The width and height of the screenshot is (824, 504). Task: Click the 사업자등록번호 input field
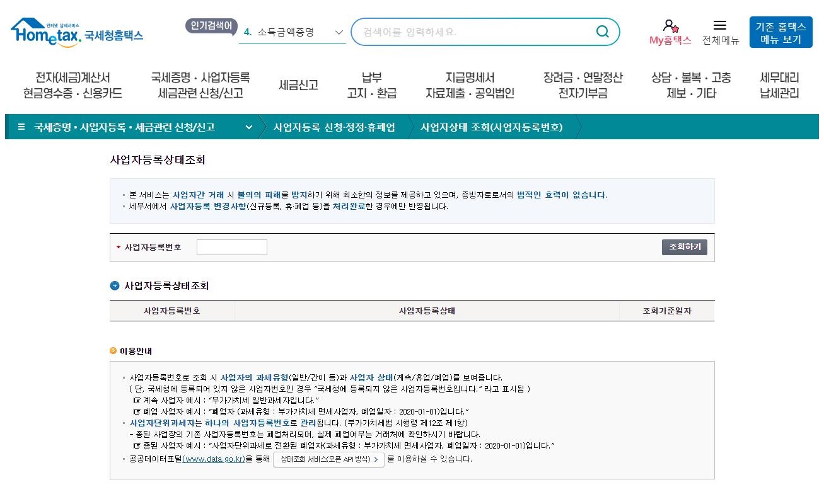pos(231,247)
